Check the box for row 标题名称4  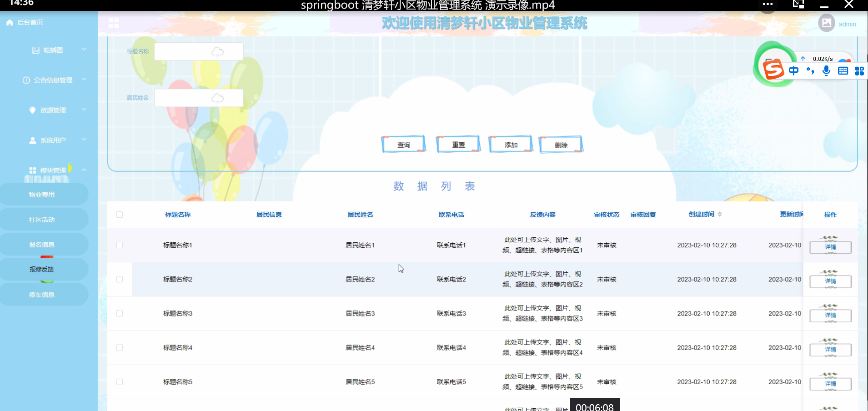(x=120, y=347)
